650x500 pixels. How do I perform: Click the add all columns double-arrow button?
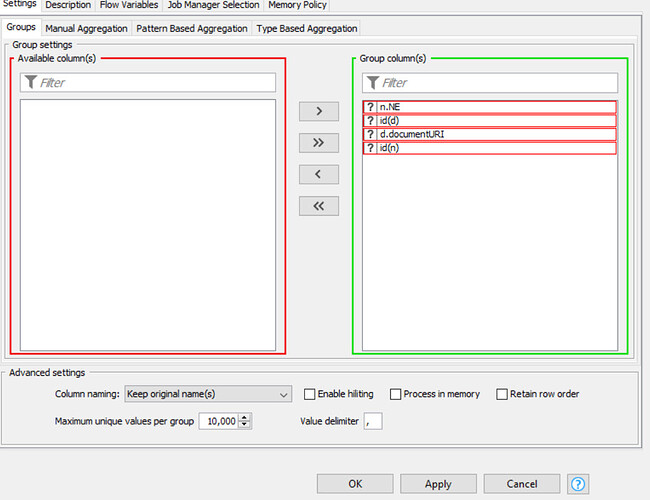[x=319, y=143]
